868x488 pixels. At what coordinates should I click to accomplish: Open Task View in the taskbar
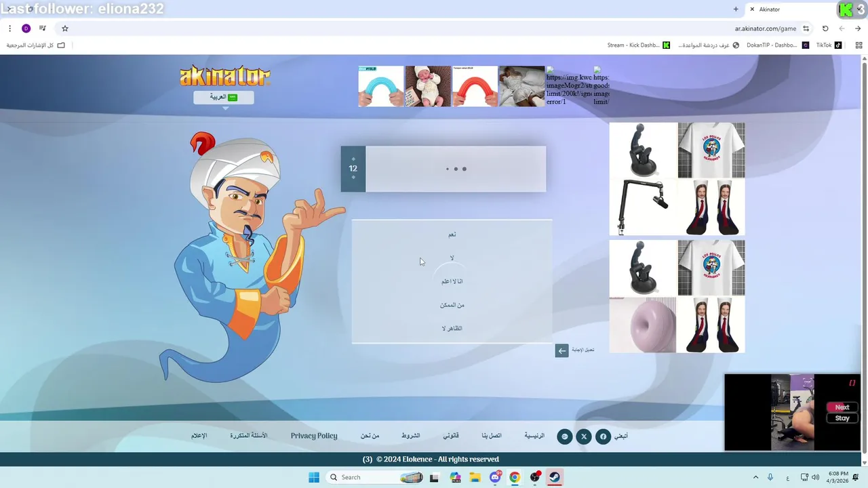[434, 477]
